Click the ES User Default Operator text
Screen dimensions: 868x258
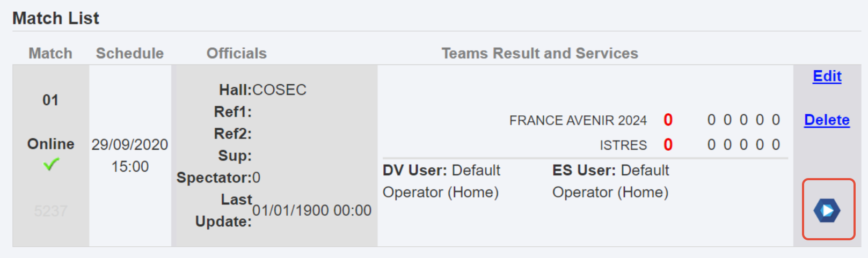coord(611,181)
